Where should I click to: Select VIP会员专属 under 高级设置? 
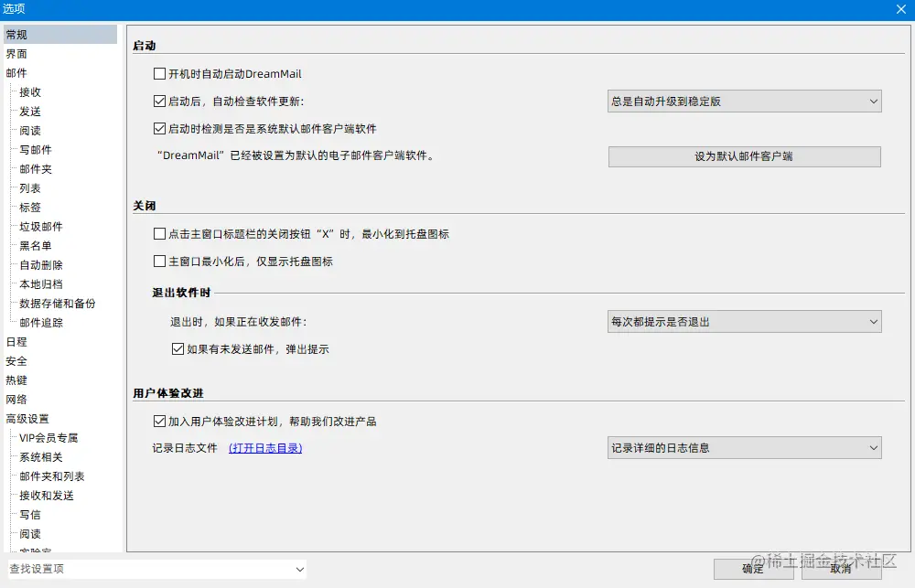point(48,438)
